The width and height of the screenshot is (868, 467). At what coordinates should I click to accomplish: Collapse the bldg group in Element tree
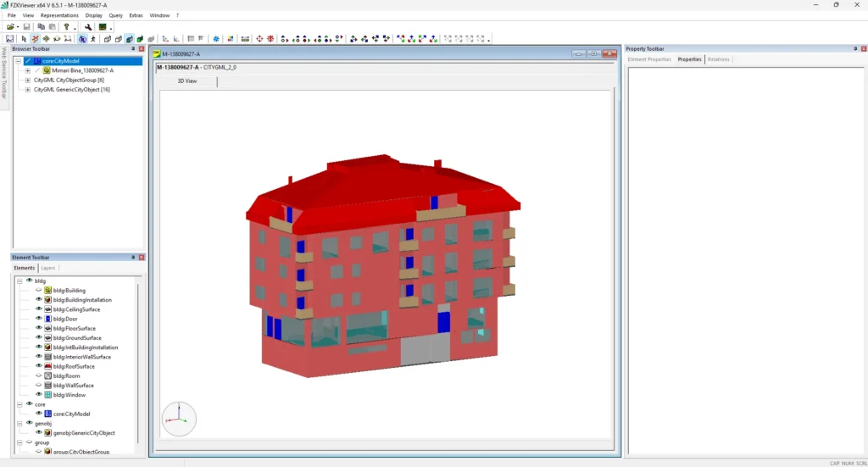tap(20, 281)
